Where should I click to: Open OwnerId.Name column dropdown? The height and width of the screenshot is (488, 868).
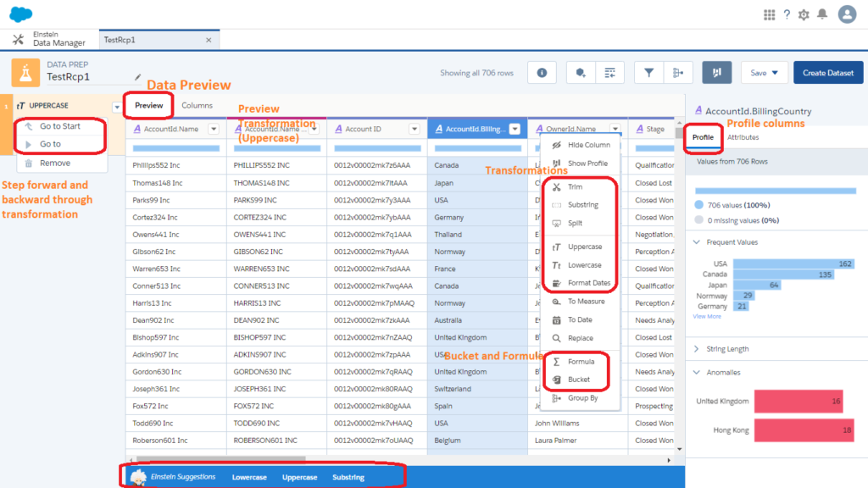(x=615, y=129)
